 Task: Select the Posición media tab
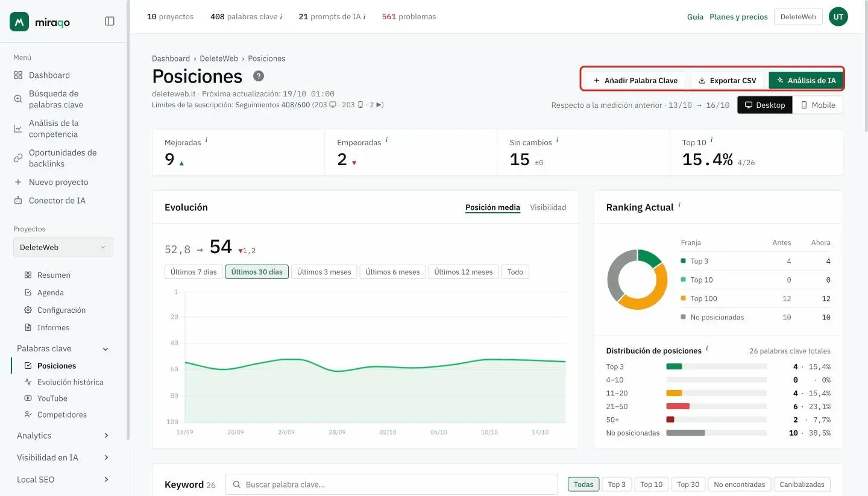click(x=492, y=207)
